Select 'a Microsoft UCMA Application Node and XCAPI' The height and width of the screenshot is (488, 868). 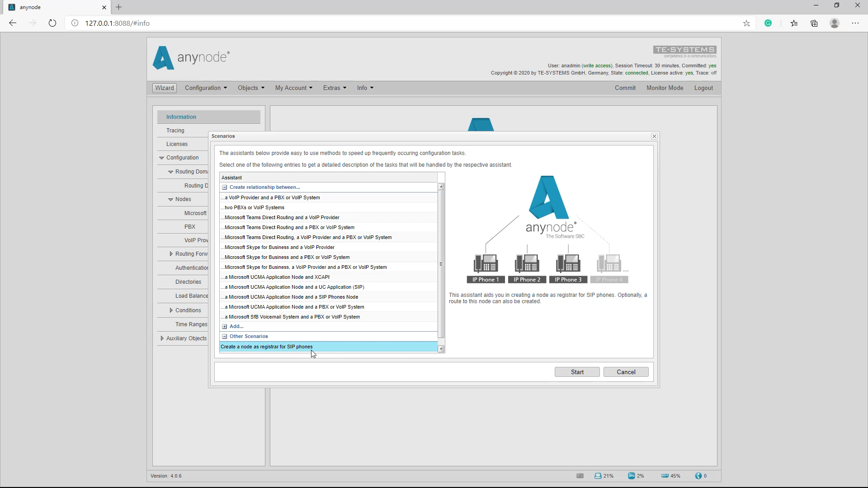pyautogui.click(x=329, y=277)
